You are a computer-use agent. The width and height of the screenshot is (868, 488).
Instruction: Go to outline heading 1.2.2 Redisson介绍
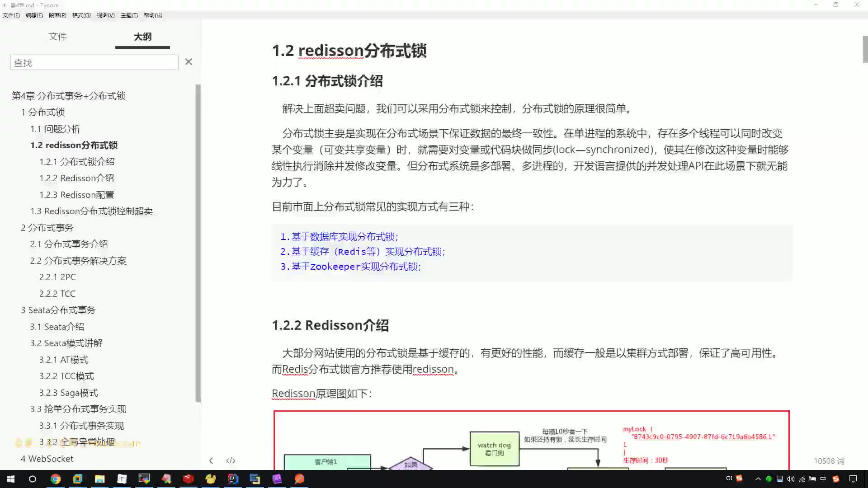(x=76, y=178)
